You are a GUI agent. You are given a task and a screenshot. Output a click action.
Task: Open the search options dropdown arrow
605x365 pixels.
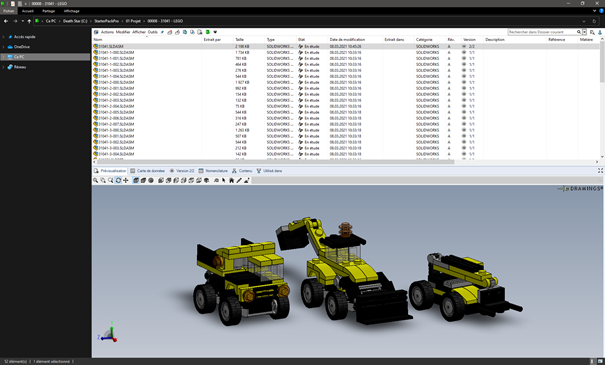585,32
